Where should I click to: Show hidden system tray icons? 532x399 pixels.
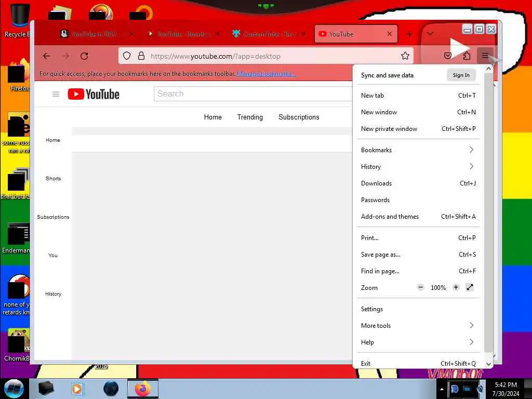[x=442, y=389]
